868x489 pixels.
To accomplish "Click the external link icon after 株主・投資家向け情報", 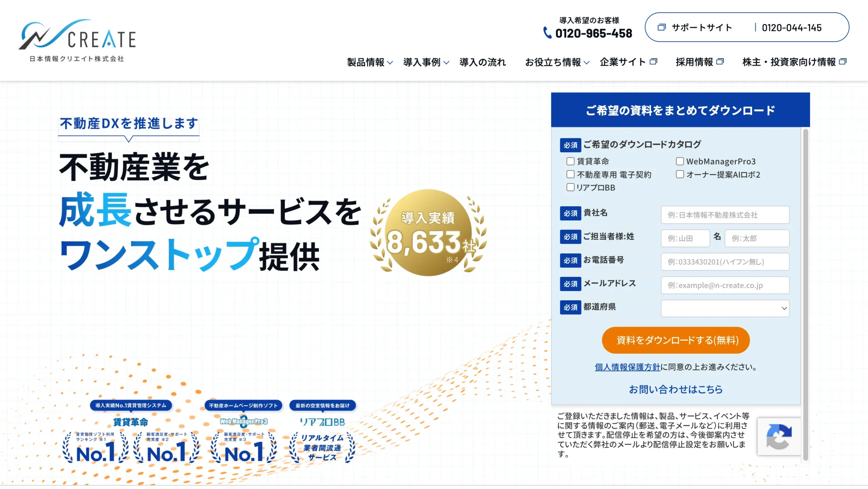I will pyautogui.click(x=843, y=62).
